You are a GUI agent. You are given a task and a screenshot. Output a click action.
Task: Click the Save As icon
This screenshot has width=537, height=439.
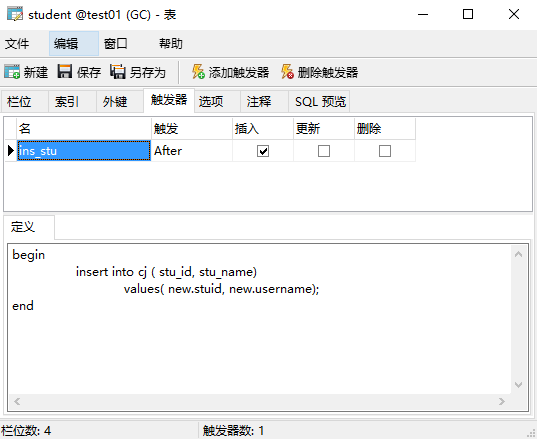(x=117, y=72)
